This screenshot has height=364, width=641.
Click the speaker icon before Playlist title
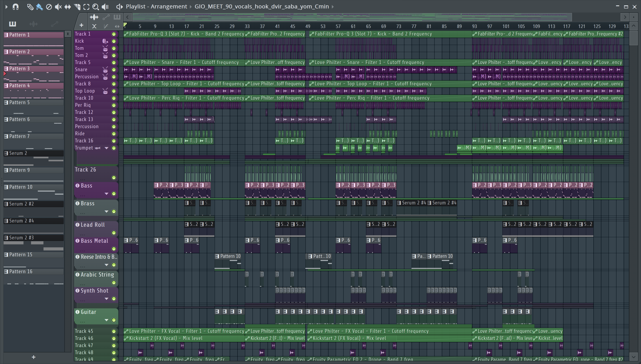pyautogui.click(x=120, y=7)
